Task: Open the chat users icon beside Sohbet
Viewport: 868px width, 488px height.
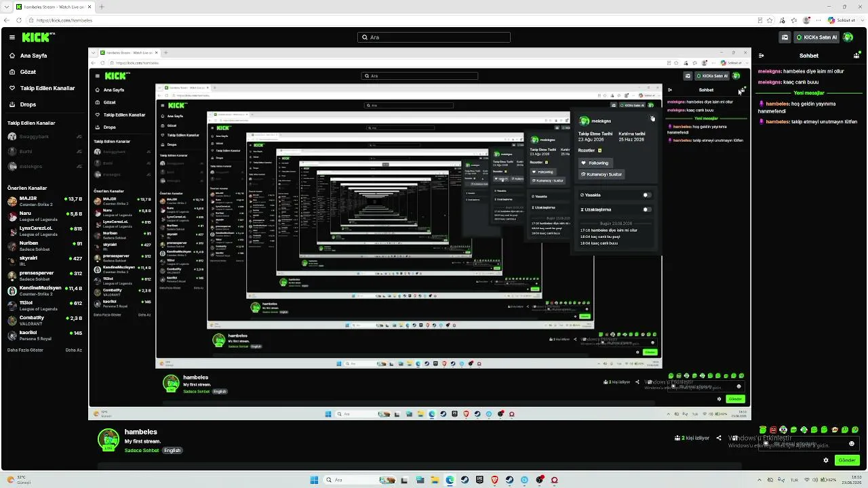Action: [x=855, y=56]
